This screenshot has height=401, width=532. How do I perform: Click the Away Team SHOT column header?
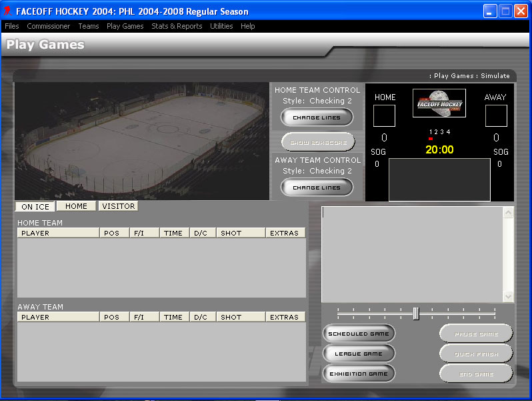[241, 317]
